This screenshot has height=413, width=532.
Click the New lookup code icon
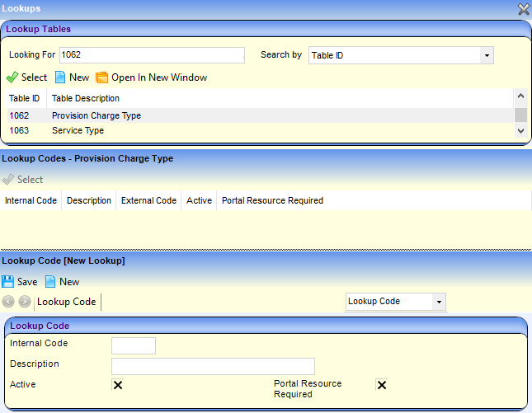click(x=50, y=282)
